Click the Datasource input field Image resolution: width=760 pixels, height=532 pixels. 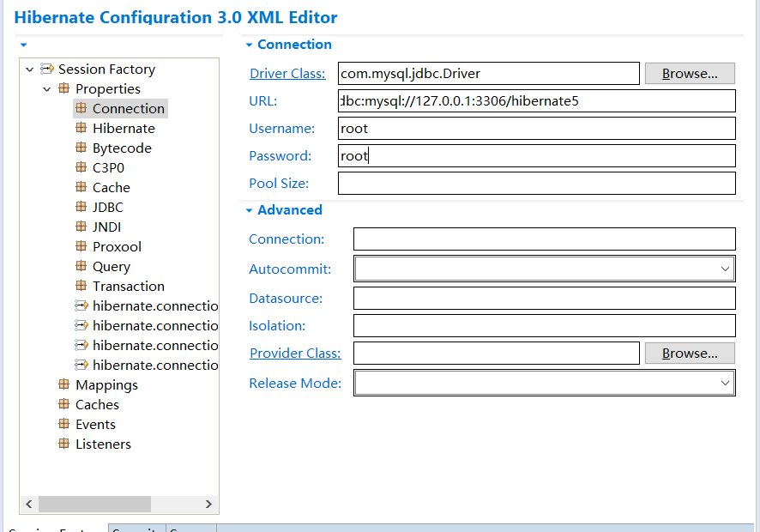pyautogui.click(x=545, y=299)
